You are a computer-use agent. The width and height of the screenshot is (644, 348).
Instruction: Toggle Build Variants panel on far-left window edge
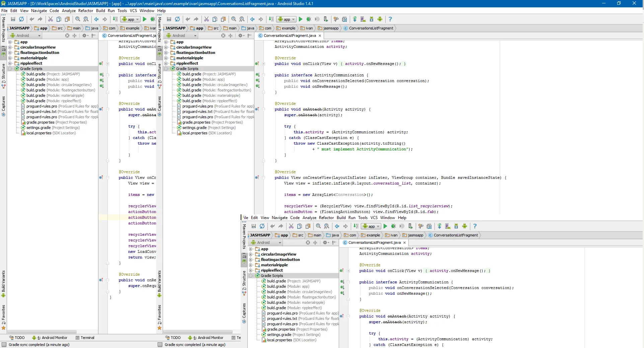(x=3, y=283)
